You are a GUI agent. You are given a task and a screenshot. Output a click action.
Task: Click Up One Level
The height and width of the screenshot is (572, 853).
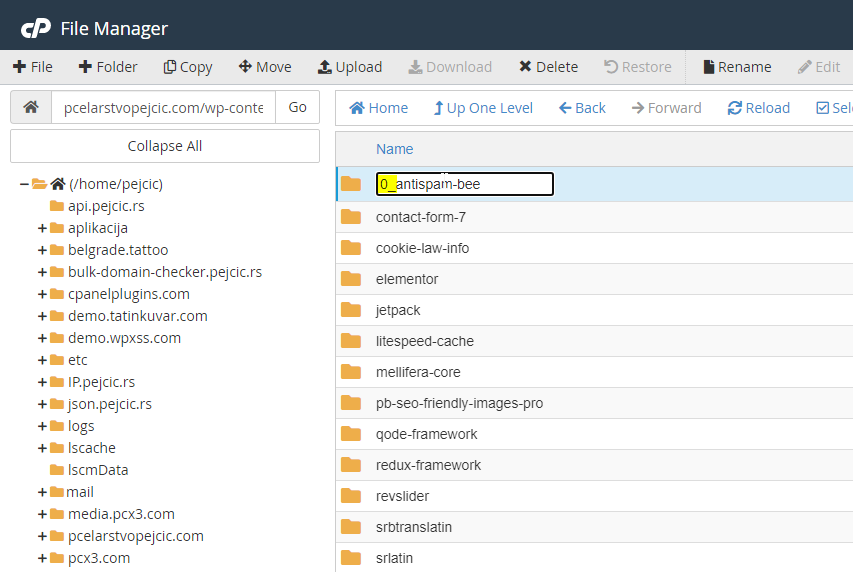tap(483, 108)
